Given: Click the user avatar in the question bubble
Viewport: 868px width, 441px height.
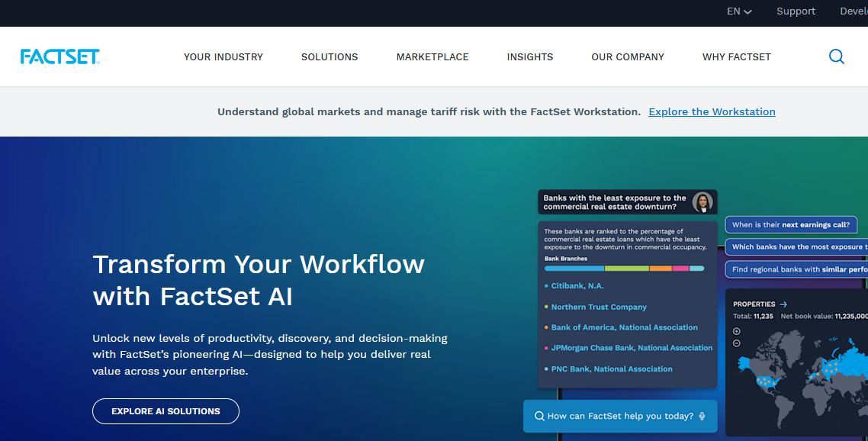Looking at the screenshot, I should [x=702, y=202].
